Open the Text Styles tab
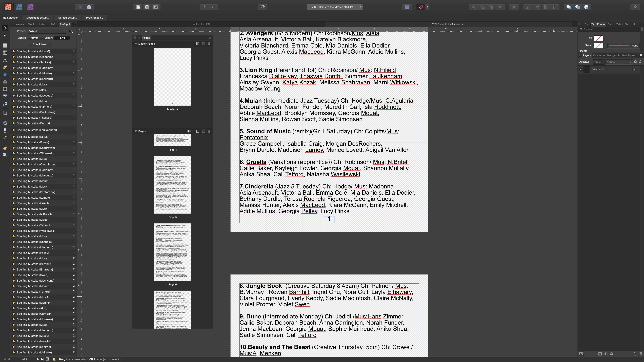644x362 pixels. (628, 55)
